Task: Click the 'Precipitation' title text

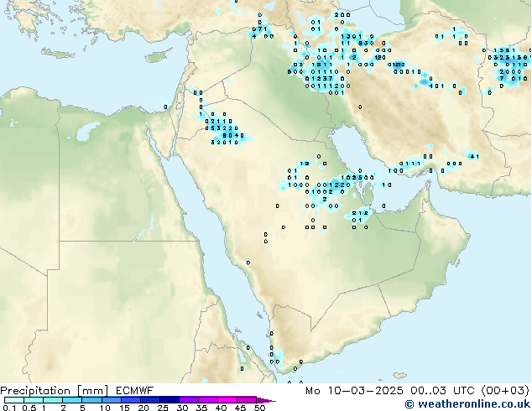Action: pyautogui.click(x=35, y=391)
